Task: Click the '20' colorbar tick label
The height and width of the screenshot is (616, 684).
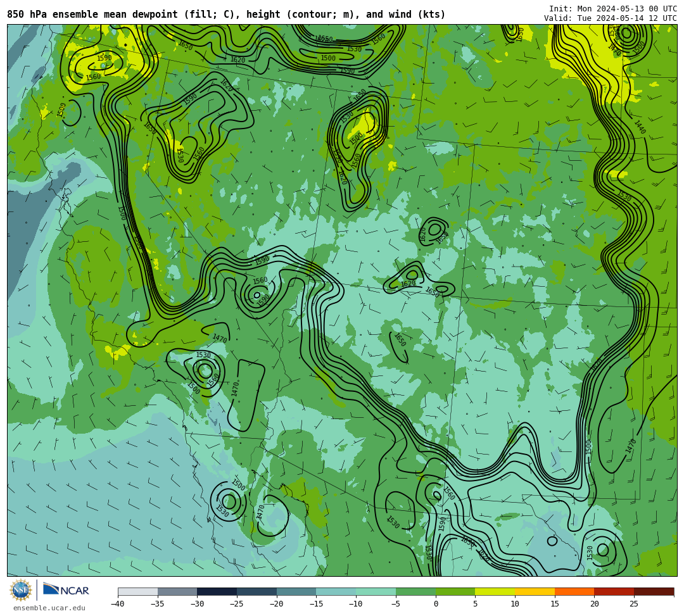Action: pyautogui.click(x=595, y=604)
